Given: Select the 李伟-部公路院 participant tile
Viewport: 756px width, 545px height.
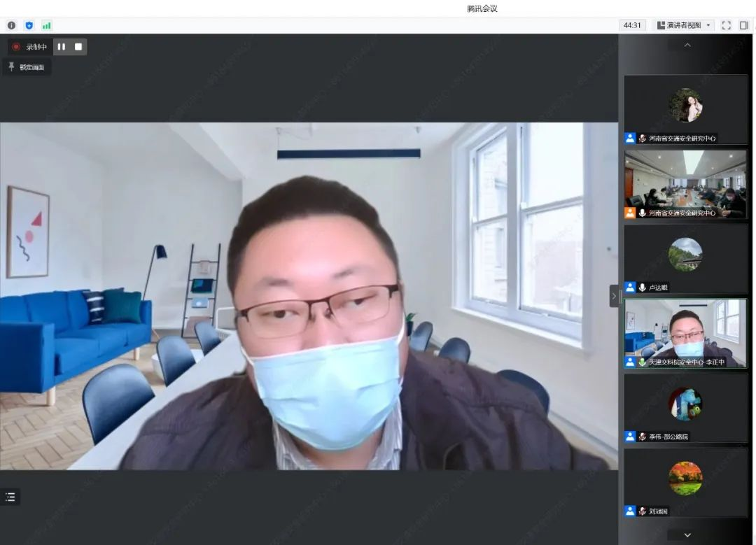Looking at the screenshot, I should pyautogui.click(x=685, y=407).
